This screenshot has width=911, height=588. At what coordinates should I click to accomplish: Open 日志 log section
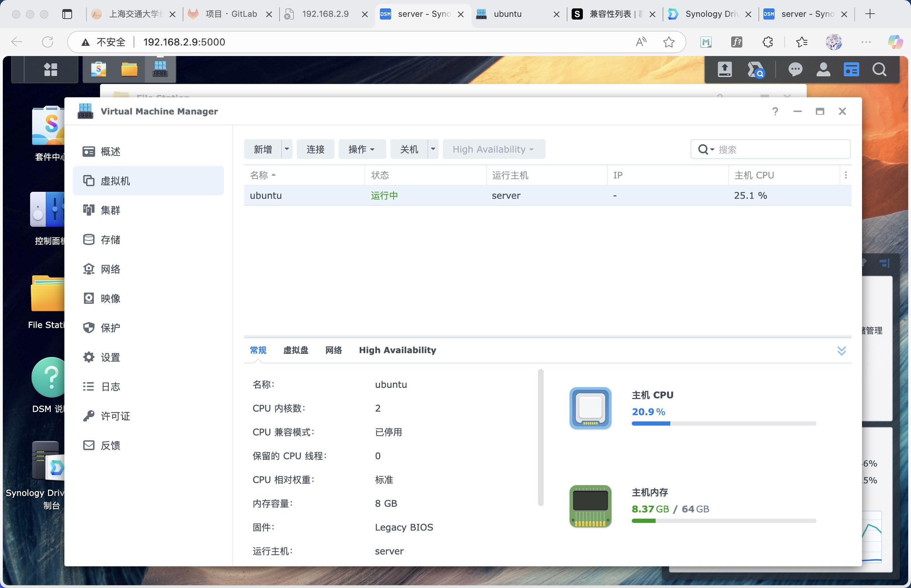[148, 386]
